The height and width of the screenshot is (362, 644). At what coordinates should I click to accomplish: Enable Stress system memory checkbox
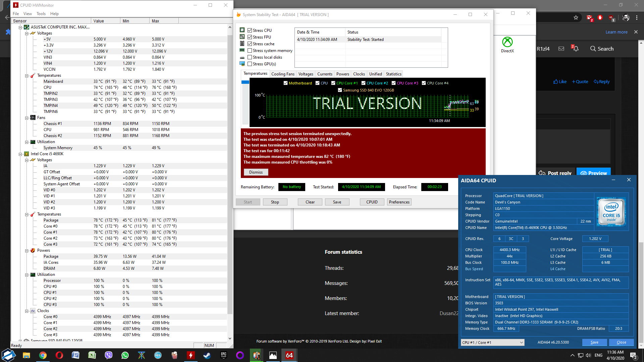click(x=250, y=51)
